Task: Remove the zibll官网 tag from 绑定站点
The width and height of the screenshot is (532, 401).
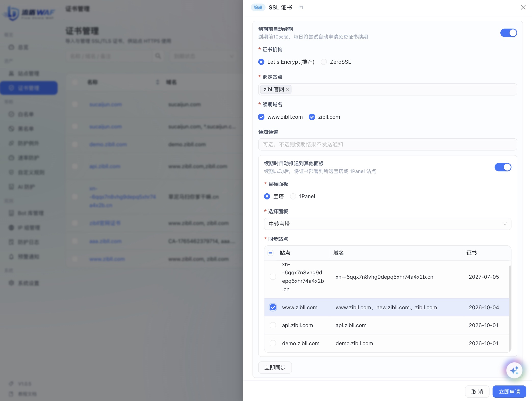Action: [x=288, y=90]
